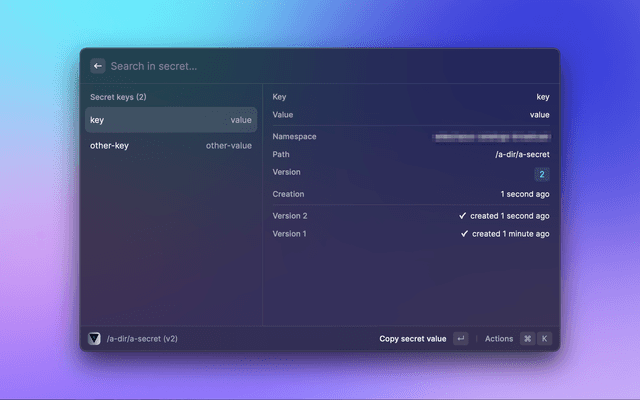Click the K key shortcut icon
The height and width of the screenshot is (400, 640).
coord(544,339)
